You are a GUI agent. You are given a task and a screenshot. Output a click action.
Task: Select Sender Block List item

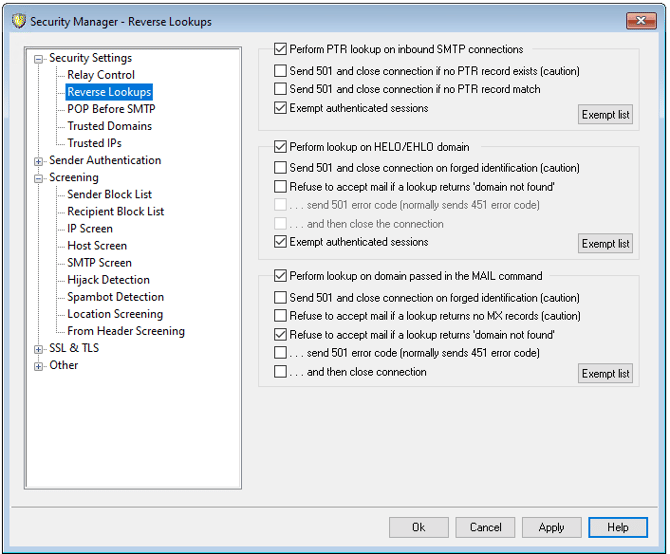point(109,194)
